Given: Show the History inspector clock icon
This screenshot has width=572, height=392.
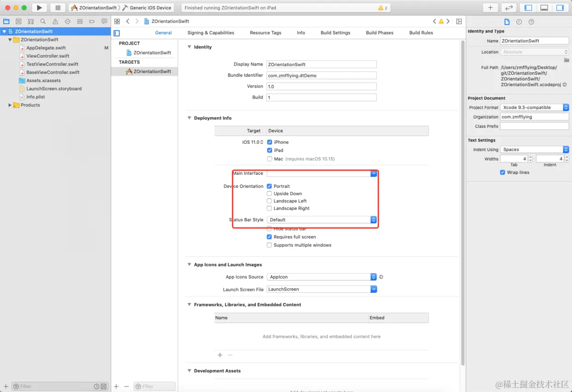Looking at the screenshot, I should [x=519, y=22].
